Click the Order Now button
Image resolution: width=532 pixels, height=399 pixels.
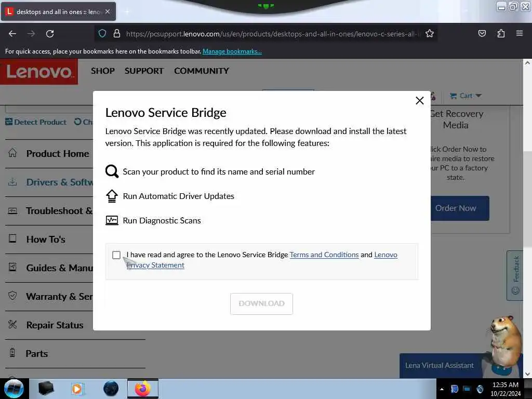460,208
